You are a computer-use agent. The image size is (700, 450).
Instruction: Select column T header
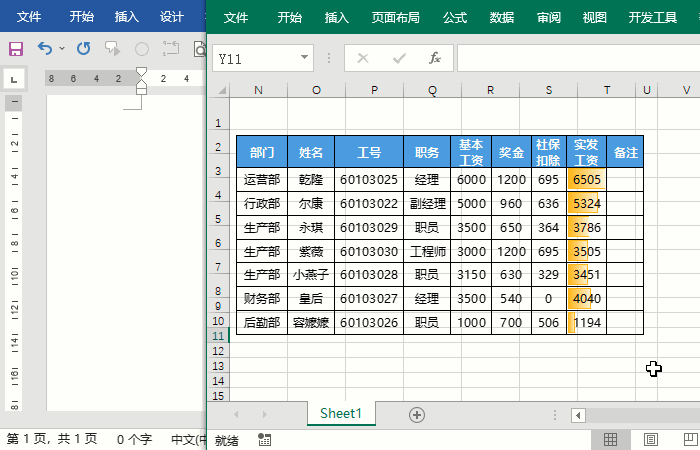[607, 90]
